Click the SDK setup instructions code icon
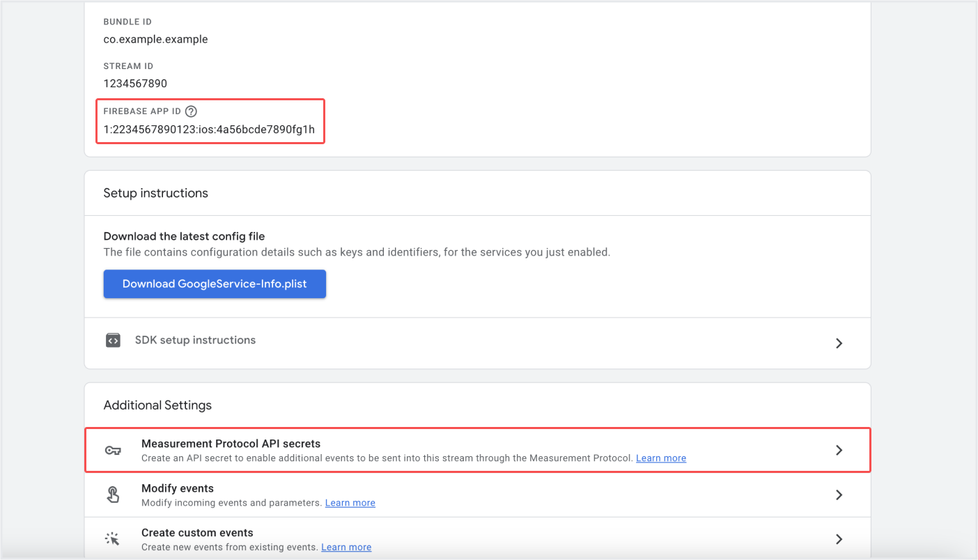 tap(113, 341)
